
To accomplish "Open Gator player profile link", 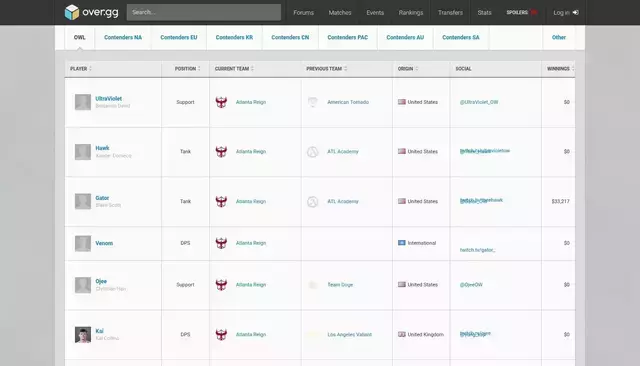I will click(x=102, y=198).
